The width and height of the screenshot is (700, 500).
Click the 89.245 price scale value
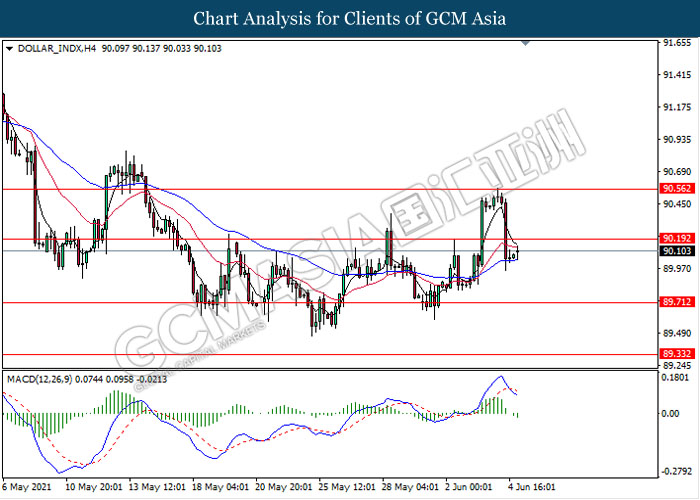[x=677, y=366]
